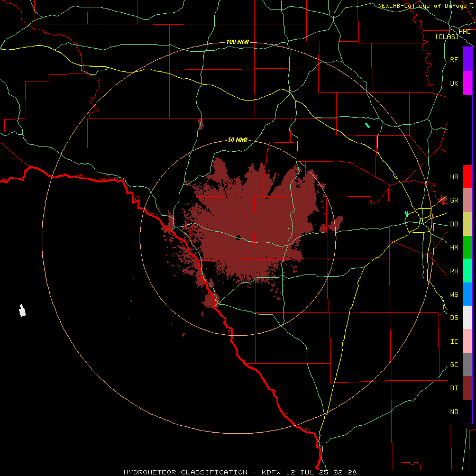The height and width of the screenshot is (476, 476).
Task: Click the RF legend label
Action: (454, 59)
